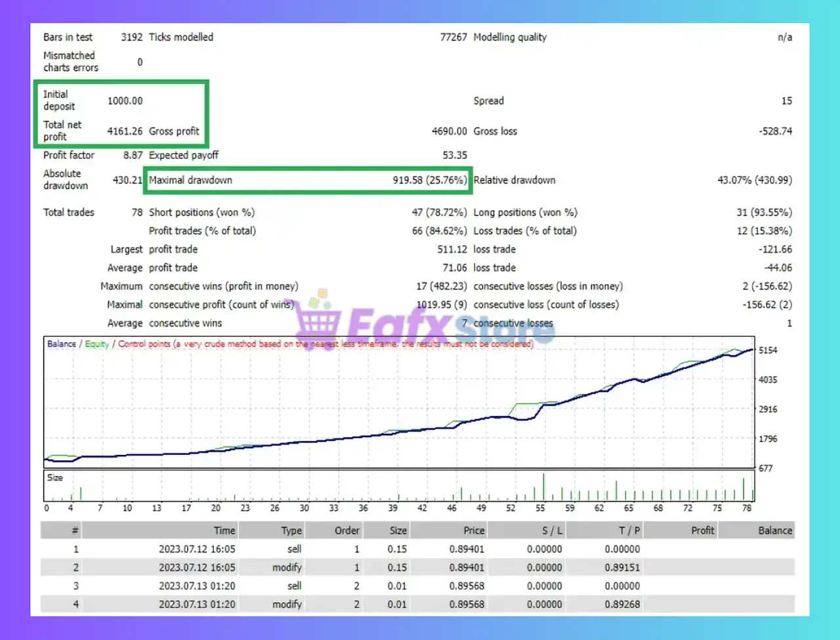Click the Balance legend label above the chart
Screen dimensions: 840x640
pos(62,344)
